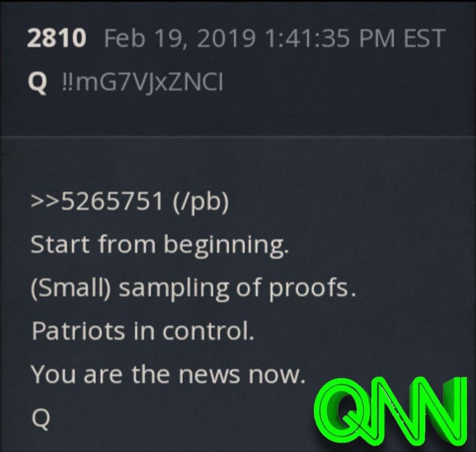Image resolution: width=476 pixels, height=452 pixels.
Task: Click the (/pb) marker text
Action: click(201, 202)
